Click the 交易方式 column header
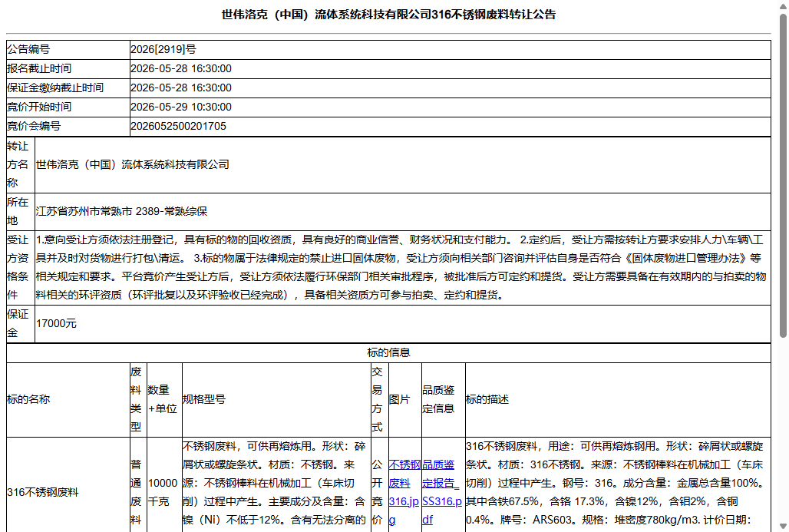This screenshot has width=789, height=532. click(380, 400)
